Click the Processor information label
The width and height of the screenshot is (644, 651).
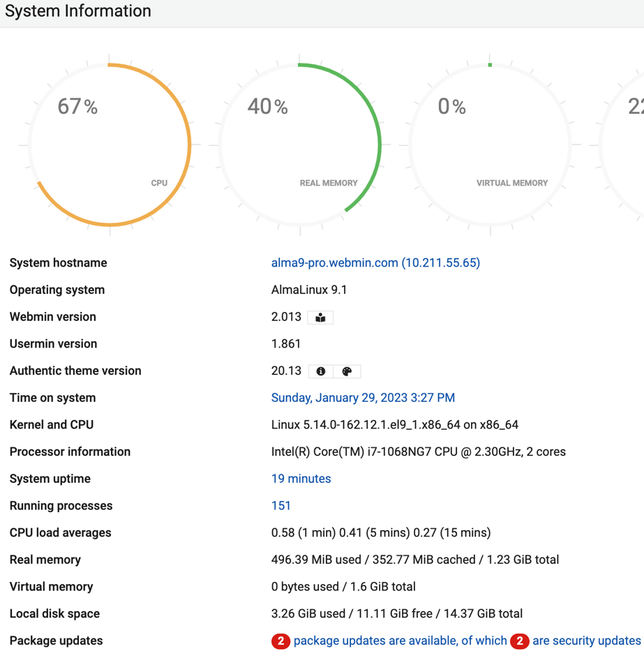[x=70, y=451]
